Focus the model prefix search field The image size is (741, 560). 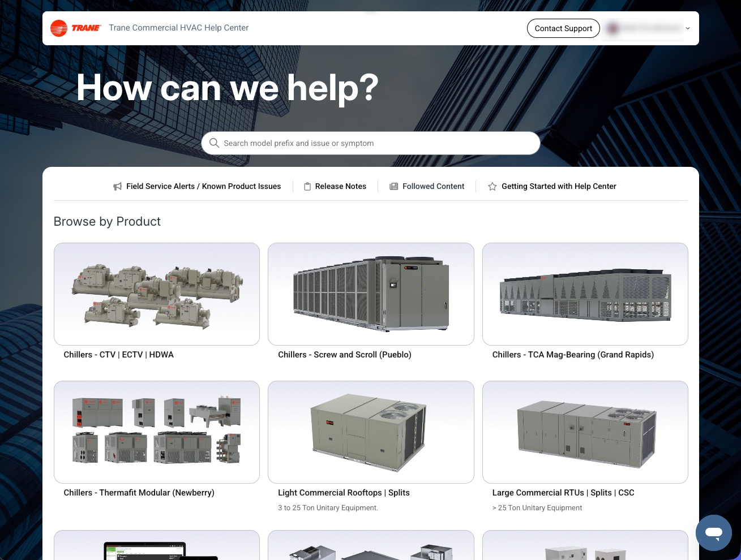(x=371, y=143)
